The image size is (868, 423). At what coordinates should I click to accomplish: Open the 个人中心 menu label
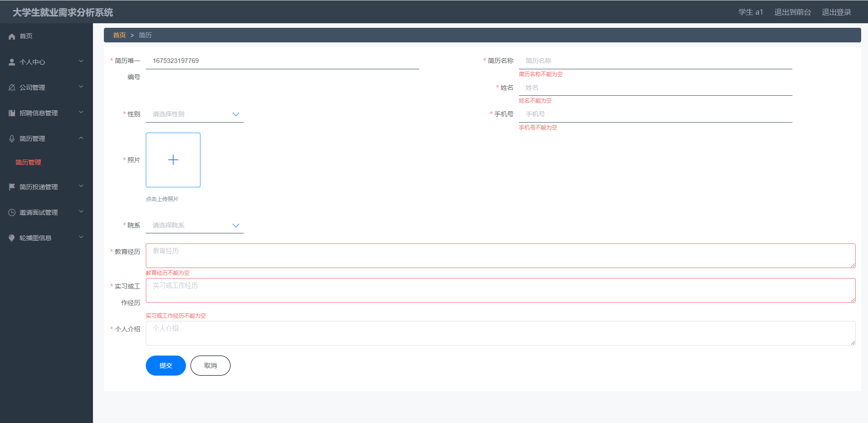click(x=32, y=62)
